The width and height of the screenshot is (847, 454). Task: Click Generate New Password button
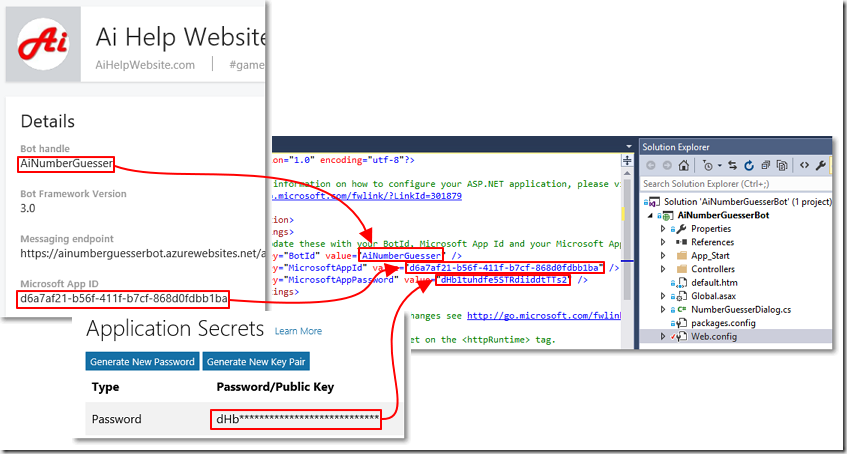pyautogui.click(x=142, y=362)
